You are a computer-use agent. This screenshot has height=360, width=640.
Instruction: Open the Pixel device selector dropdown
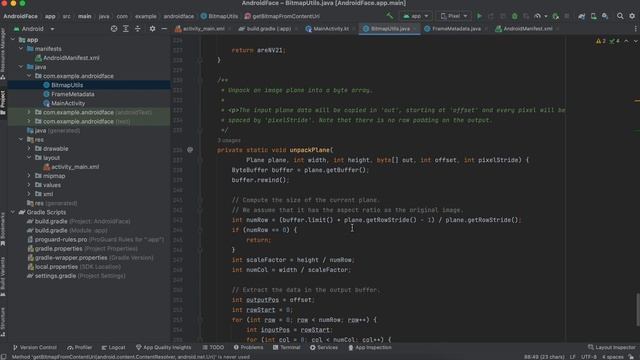[453, 16]
